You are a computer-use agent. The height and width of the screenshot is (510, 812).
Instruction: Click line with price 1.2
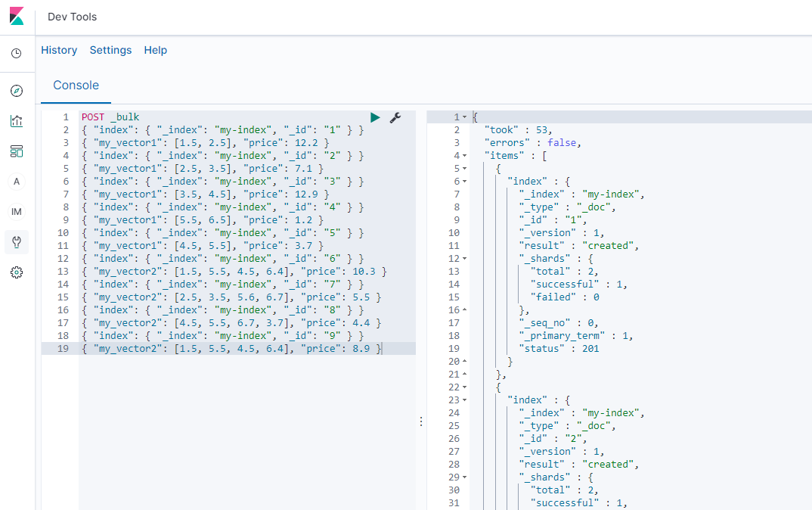point(203,219)
